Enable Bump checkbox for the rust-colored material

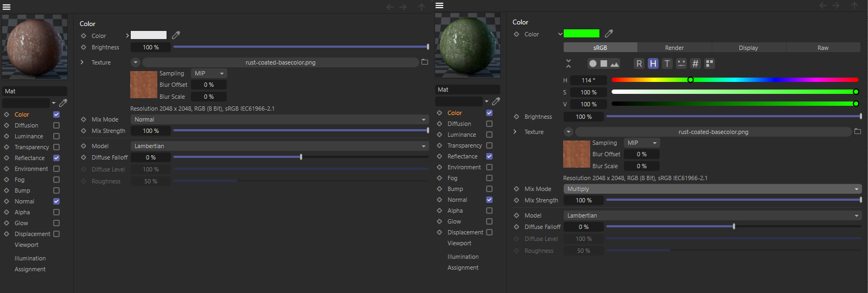pyautogui.click(x=56, y=190)
